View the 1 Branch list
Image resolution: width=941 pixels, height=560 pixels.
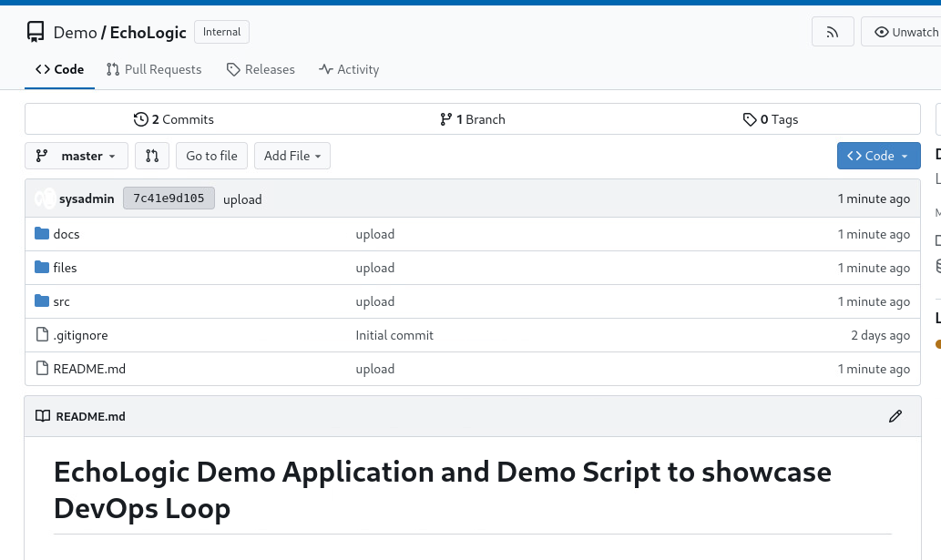472,119
